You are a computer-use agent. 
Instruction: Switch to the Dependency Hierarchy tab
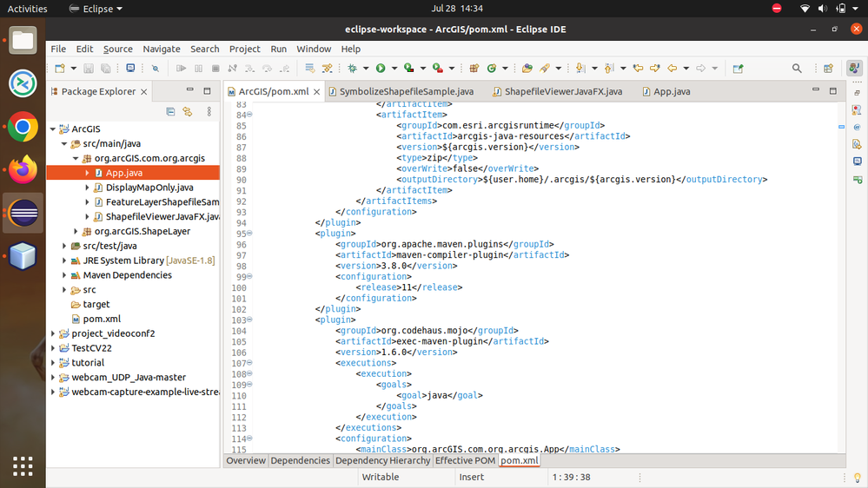pyautogui.click(x=382, y=461)
